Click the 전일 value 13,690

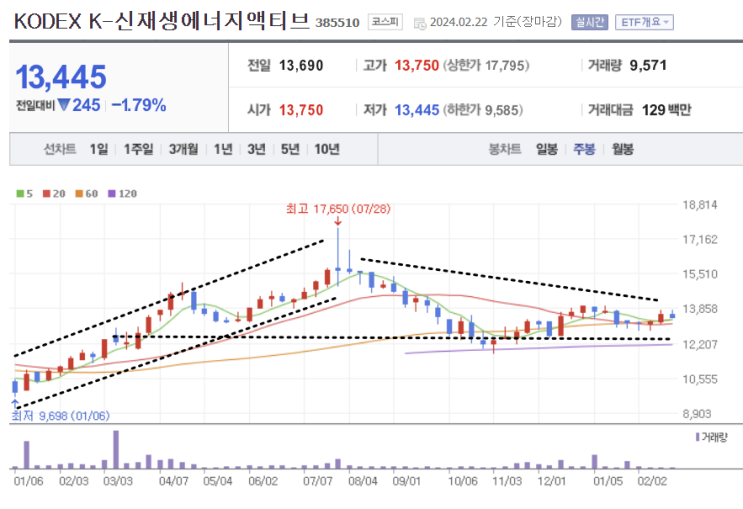pyautogui.click(x=301, y=65)
